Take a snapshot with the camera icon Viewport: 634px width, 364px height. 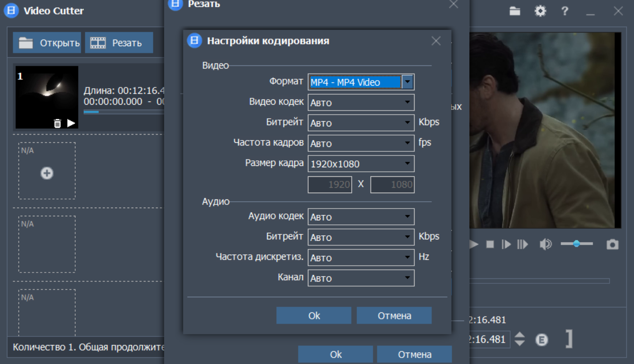(x=612, y=245)
